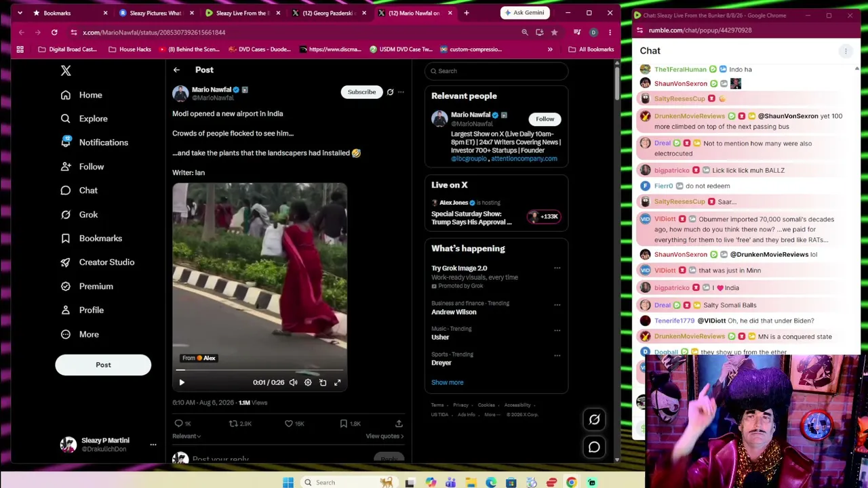
Task: Switch to the Georg Pazderski X tab
Action: click(328, 13)
